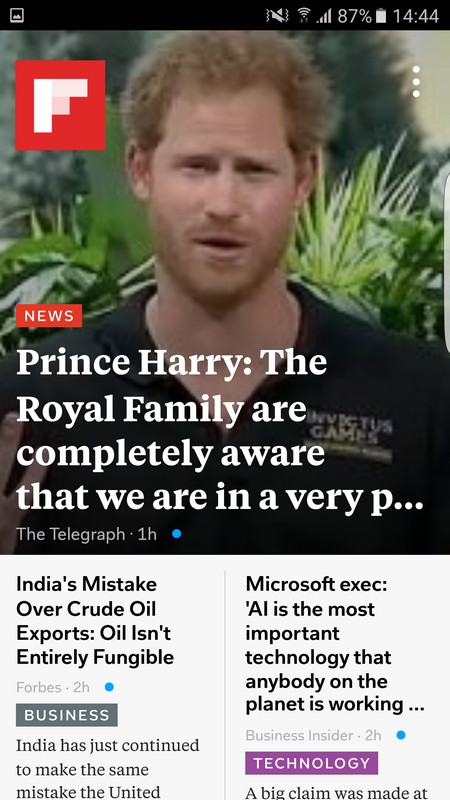Tap the blue unread dot beside Forbes
Viewport: 450px width, 800px height.
[x=109, y=687]
